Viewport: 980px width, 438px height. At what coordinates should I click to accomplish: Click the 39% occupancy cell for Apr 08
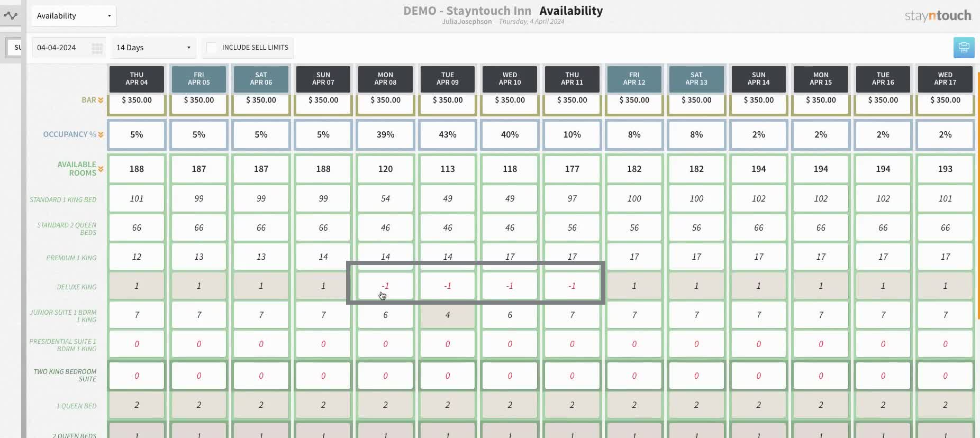(385, 134)
